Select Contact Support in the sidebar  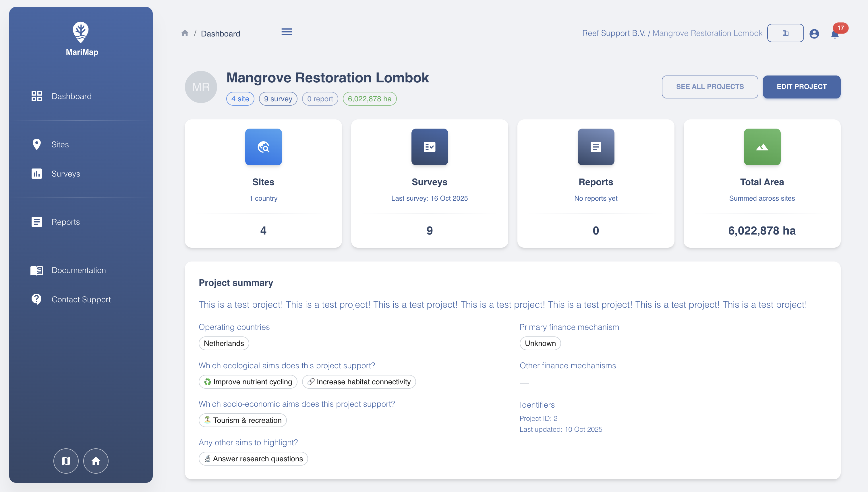point(81,299)
